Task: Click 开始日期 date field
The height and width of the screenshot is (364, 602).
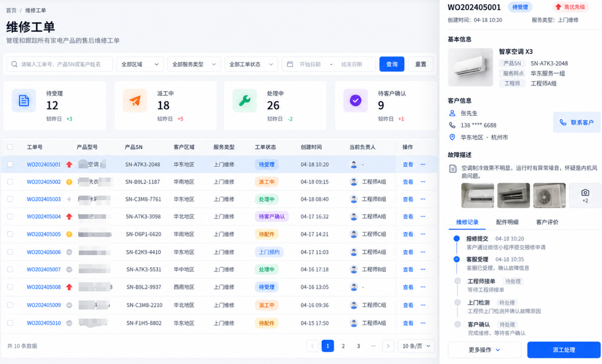Action: pyautogui.click(x=310, y=64)
